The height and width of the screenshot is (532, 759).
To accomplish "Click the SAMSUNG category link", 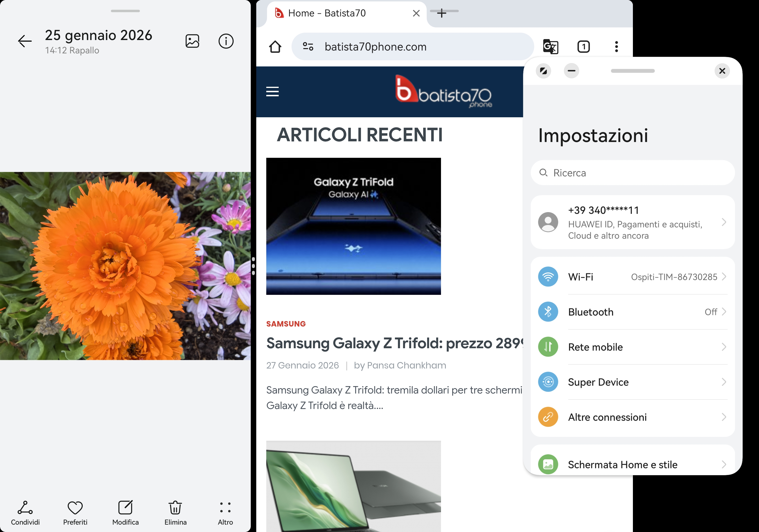I will pos(286,324).
